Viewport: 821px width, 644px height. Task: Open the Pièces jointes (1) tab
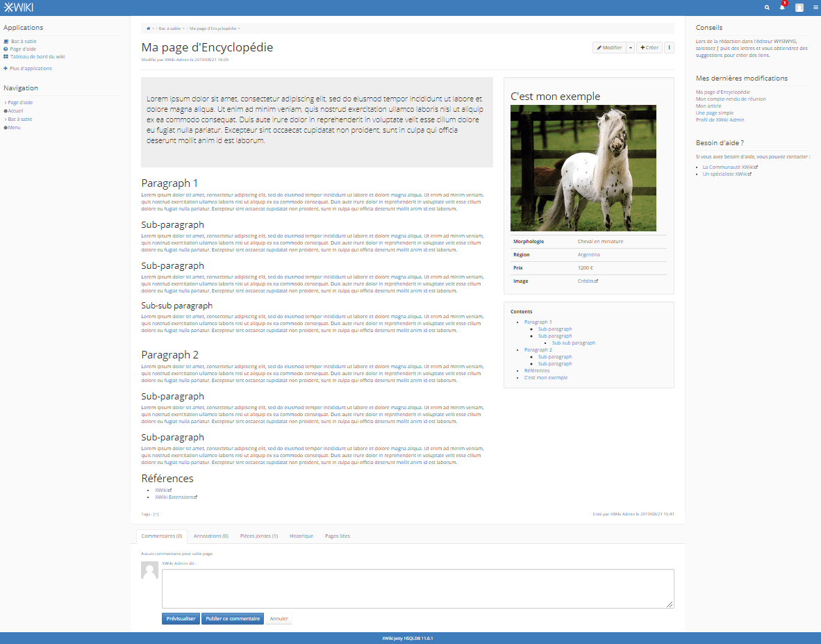[x=259, y=536]
